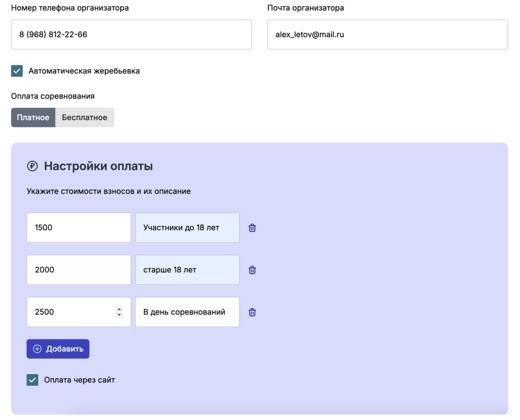This screenshot has width=520, height=420.
Task: Focus the organizer email field
Action: tap(387, 35)
